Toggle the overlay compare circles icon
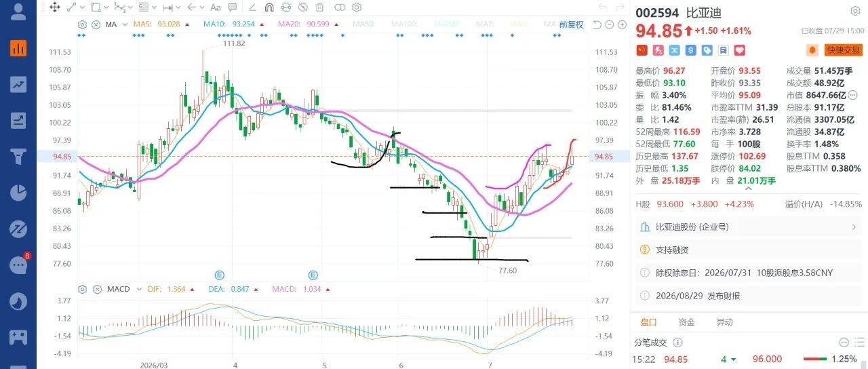The height and width of the screenshot is (369, 868). pyautogui.click(x=340, y=8)
